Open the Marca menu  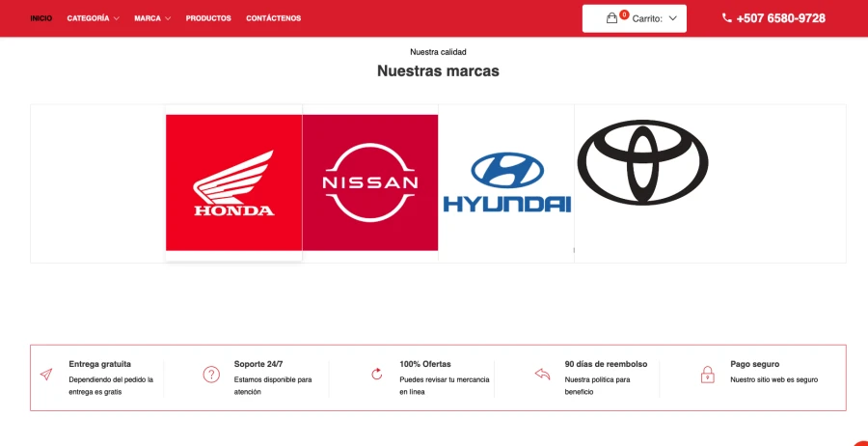pos(148,18)
